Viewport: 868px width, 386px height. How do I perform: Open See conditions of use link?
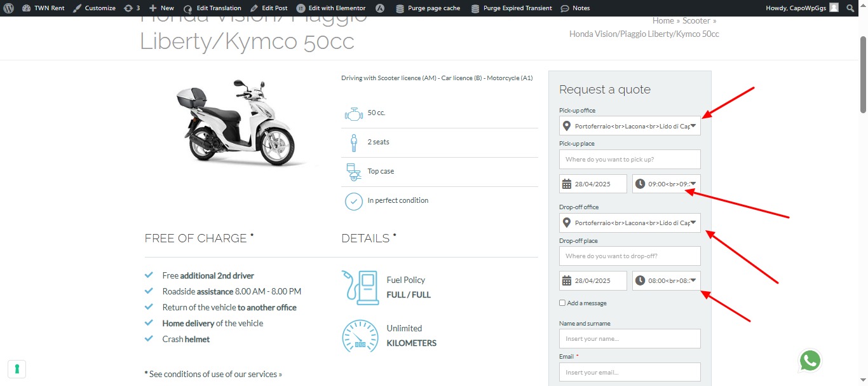tap(216, 374)
